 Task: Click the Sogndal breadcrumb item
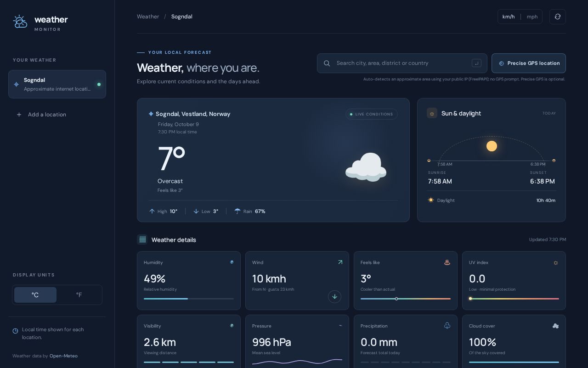[182, 17]
